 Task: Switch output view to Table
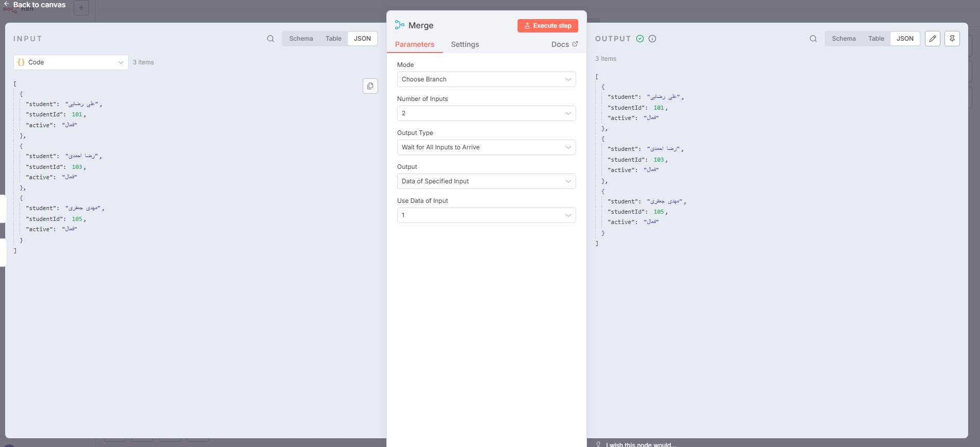[876, 39]
